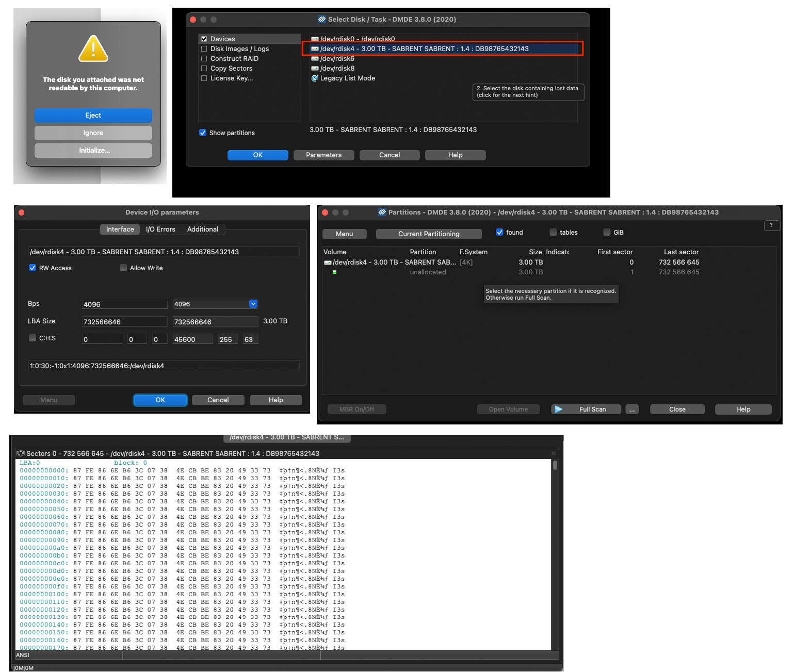Click the MBR On/Off button
795x672 pixels.
[x=357, y=409]
